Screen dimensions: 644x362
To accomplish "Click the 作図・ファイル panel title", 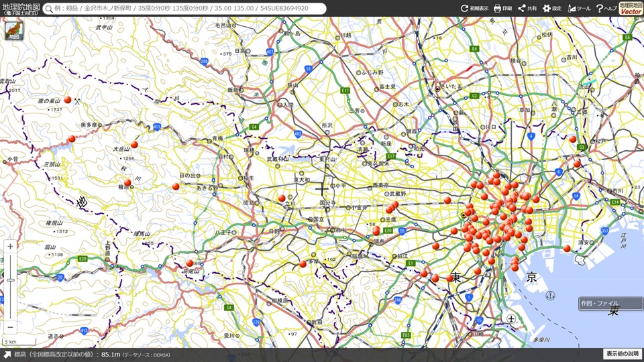I will click(600, 304).
